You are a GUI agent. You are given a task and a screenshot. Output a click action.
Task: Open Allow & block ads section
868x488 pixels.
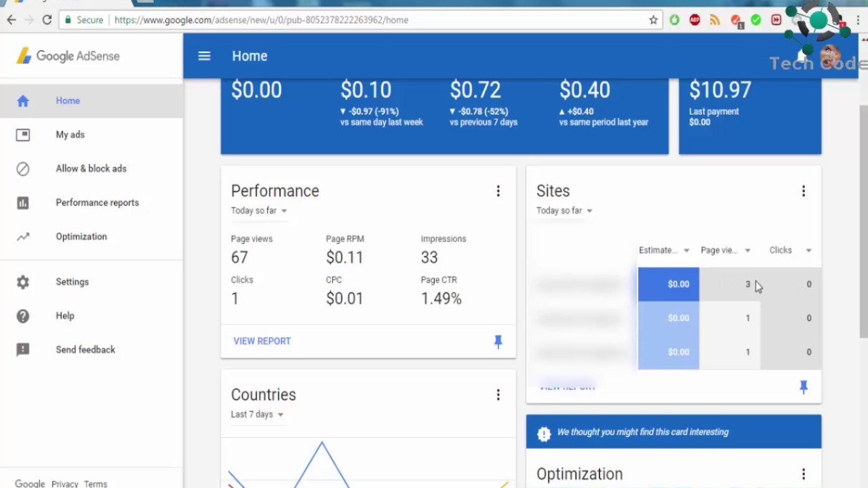click(91, 169)
